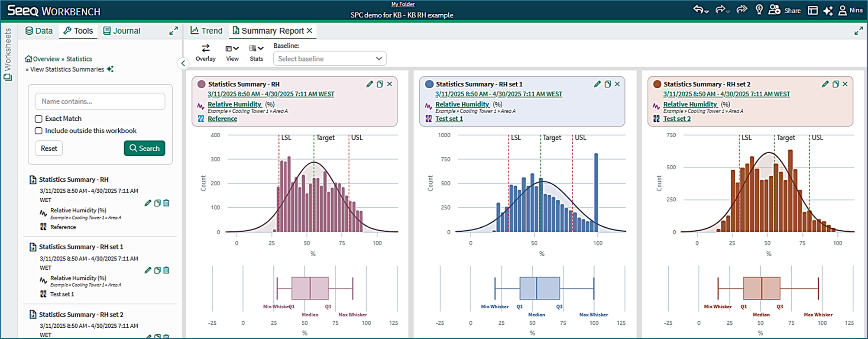868x339 pixels.
Task: Copy Statistics Summary - RH set 1 list entry
Action: (x=157, y=271)
